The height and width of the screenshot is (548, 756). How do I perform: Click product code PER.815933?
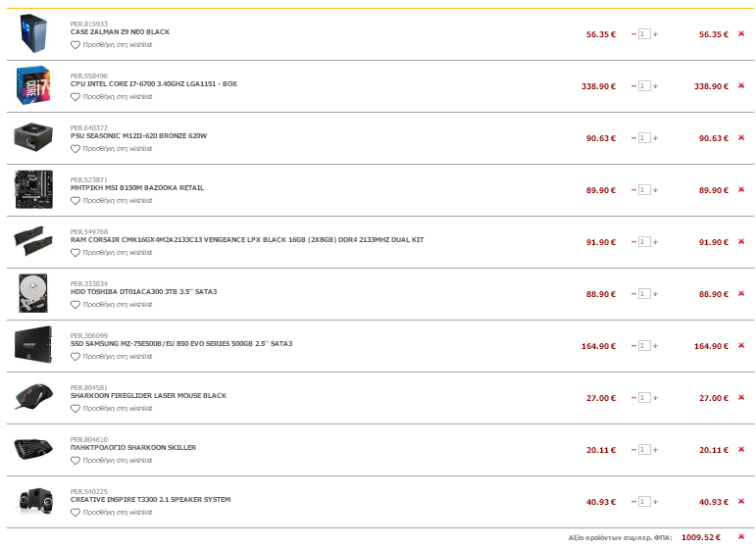tap(89, 25)
